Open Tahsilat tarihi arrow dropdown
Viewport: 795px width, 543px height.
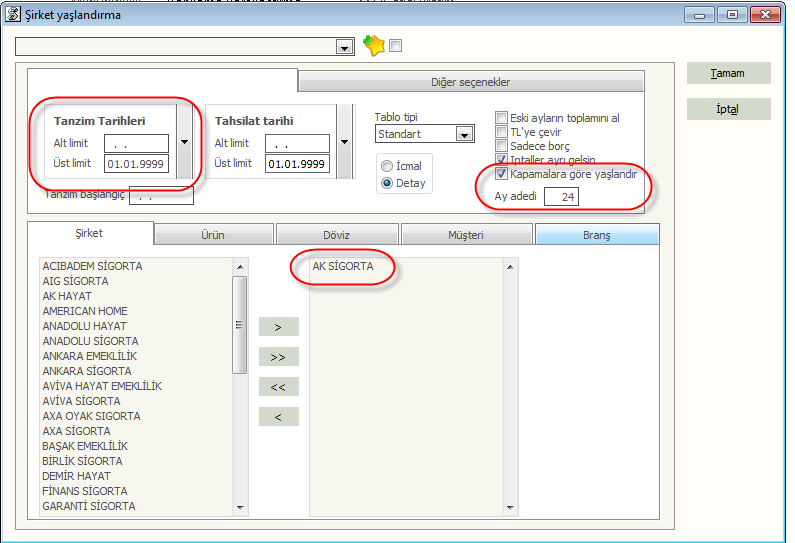pyautogui.click(x=345, y=142)
